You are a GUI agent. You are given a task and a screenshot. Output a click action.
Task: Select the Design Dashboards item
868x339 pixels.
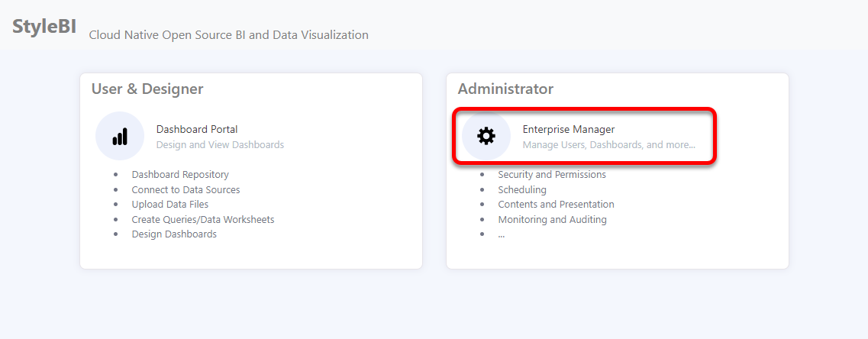point(174,234)
